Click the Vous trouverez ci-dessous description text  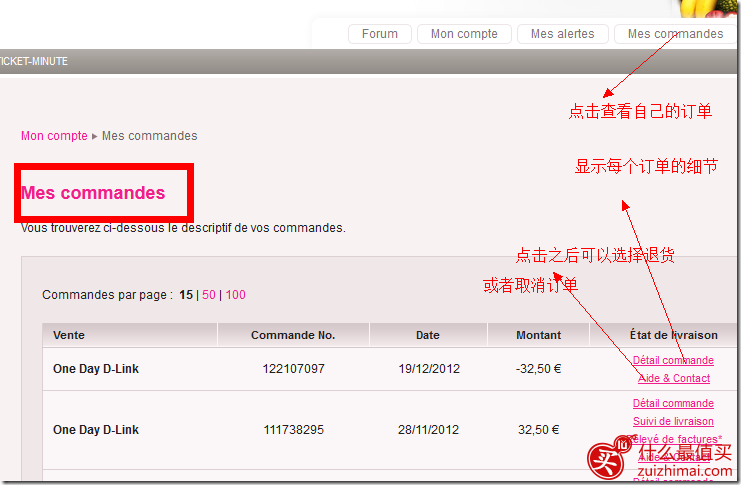183,228
